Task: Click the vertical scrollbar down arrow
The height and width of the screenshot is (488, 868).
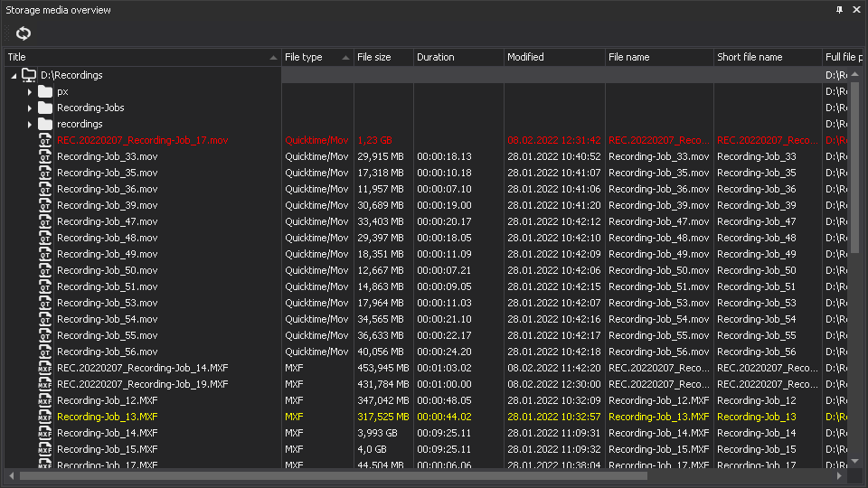Action: 855,462
